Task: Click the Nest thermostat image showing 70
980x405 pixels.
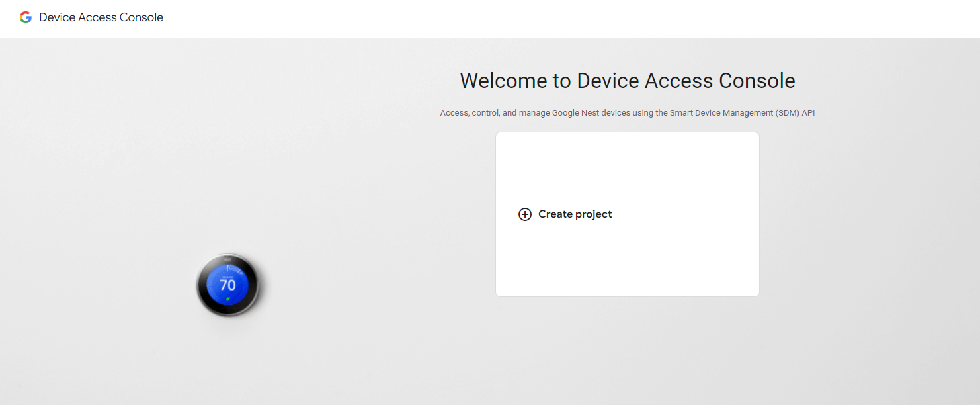Action: (228, 285)
